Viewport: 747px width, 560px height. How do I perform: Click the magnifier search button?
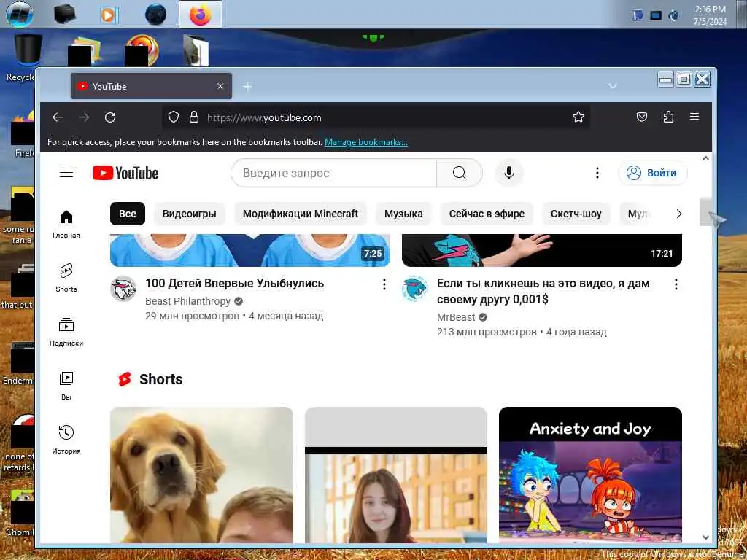click(x=460, y=173)
